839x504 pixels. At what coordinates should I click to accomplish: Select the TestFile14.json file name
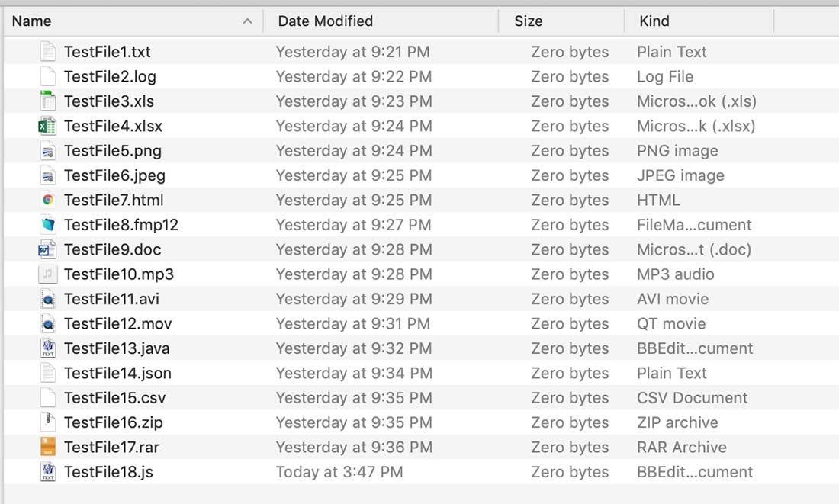[x=117, y=373]
